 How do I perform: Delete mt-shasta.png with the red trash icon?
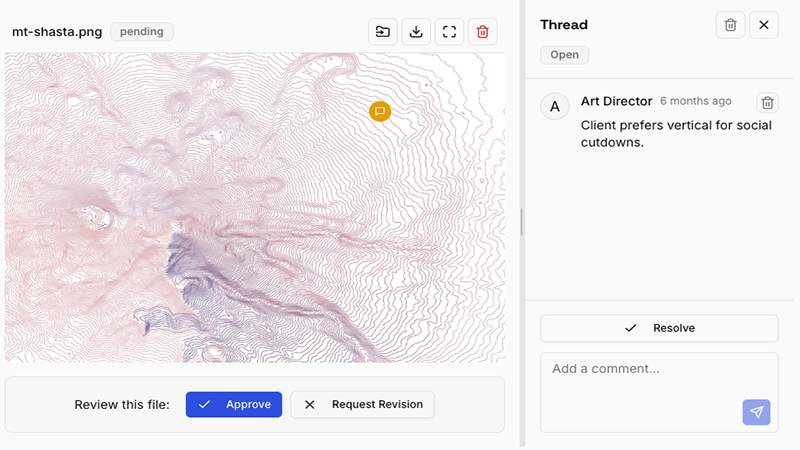[x=483, y=32]
